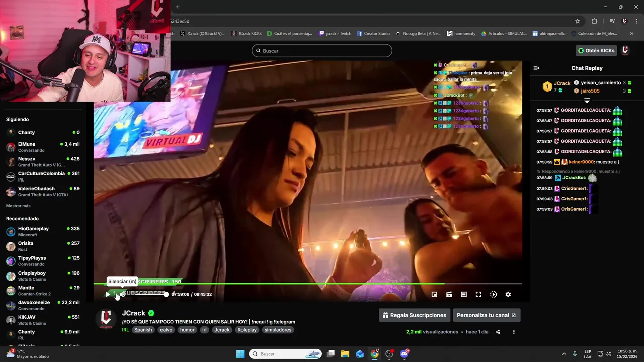Open Discord from taskbar
The height and width of the screenshot is (362, 644).
pos(404,354)
